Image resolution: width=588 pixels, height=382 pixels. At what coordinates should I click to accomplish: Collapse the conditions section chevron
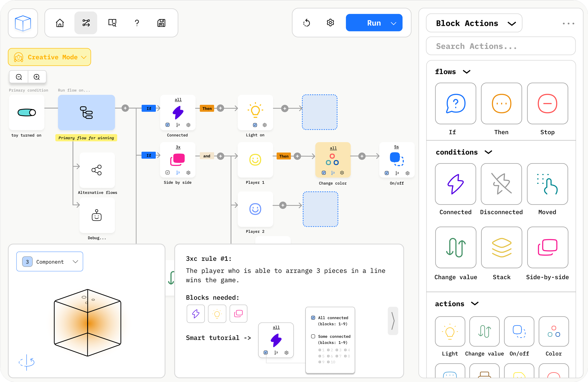[488, 152]
